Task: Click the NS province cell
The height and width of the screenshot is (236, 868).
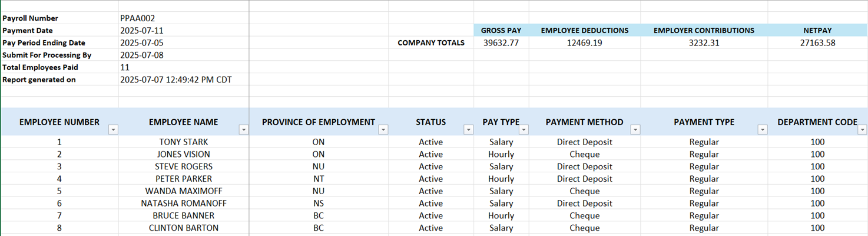Action: [318, 204]
